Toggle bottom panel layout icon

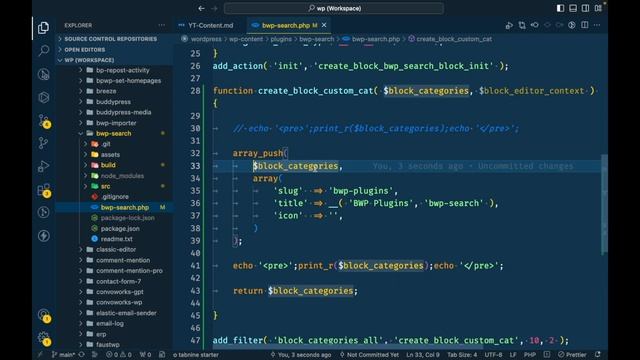573,8
